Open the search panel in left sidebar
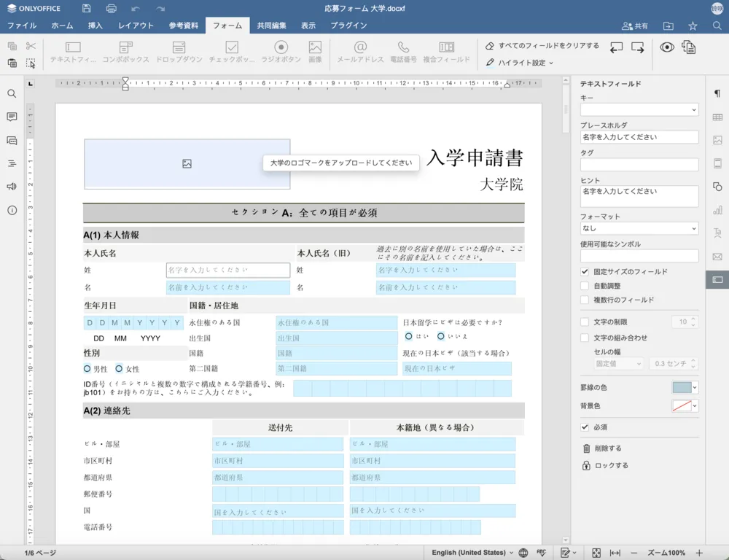This screenshot has width=729, height=560. pyautogui.click(x=12, y=94)
